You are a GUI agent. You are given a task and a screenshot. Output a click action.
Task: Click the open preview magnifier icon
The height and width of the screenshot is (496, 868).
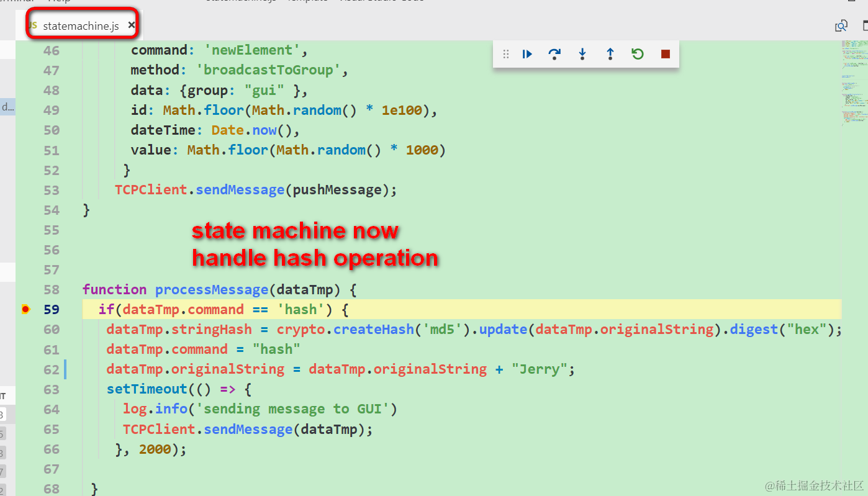pos(841,25)
